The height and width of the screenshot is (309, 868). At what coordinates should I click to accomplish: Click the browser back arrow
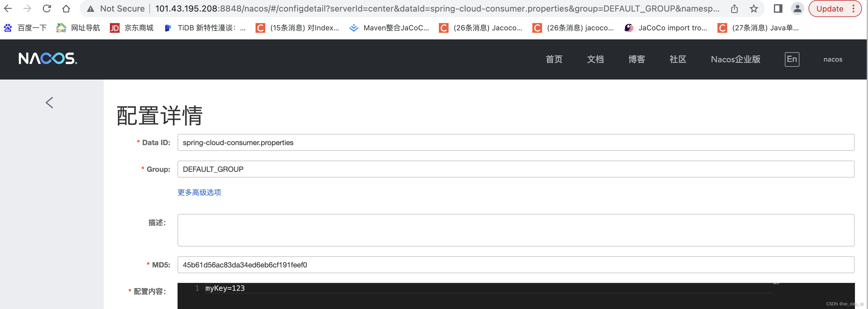tap(8, 9)
